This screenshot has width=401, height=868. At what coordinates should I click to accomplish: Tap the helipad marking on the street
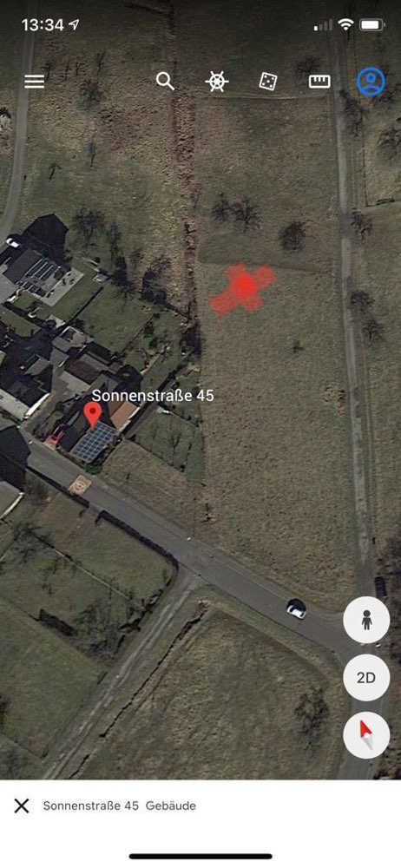(79, 485)
